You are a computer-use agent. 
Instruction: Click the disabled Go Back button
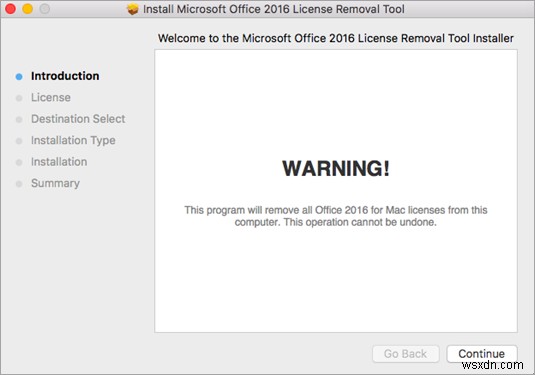click(x=405, y=354)
